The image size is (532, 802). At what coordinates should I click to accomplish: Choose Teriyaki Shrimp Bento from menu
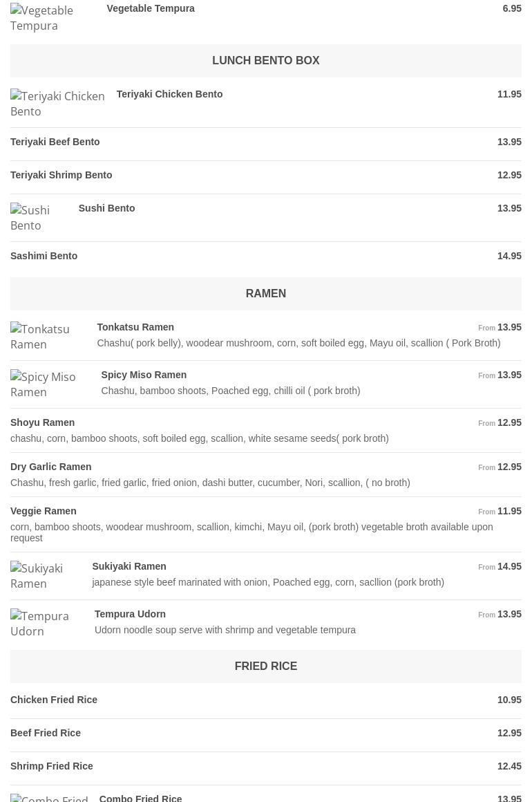pyautogui.click(x=61, y=175)
